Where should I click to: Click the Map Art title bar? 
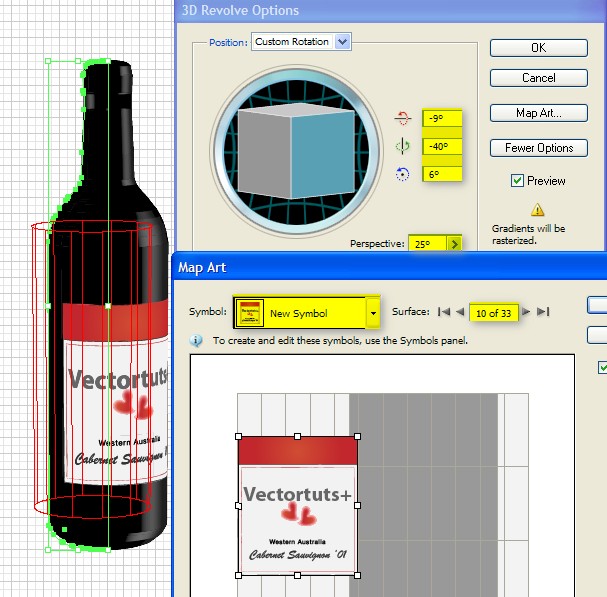389,267
